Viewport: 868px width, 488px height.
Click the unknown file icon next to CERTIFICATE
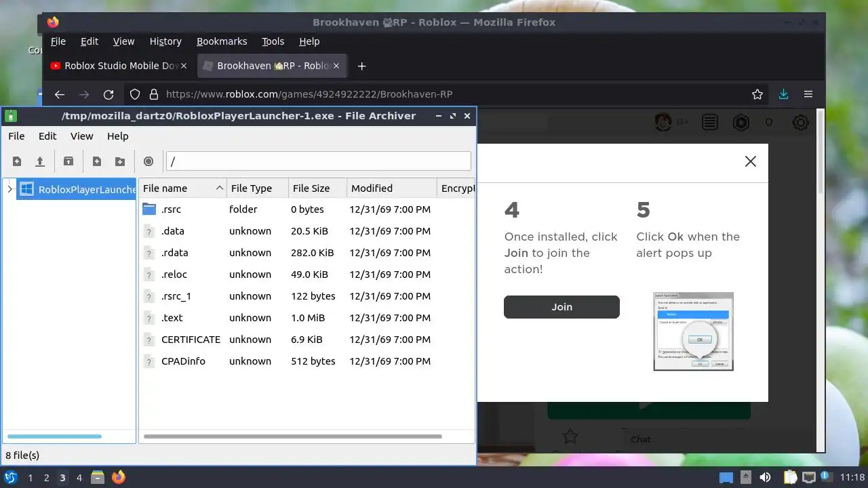coord(149,340)
